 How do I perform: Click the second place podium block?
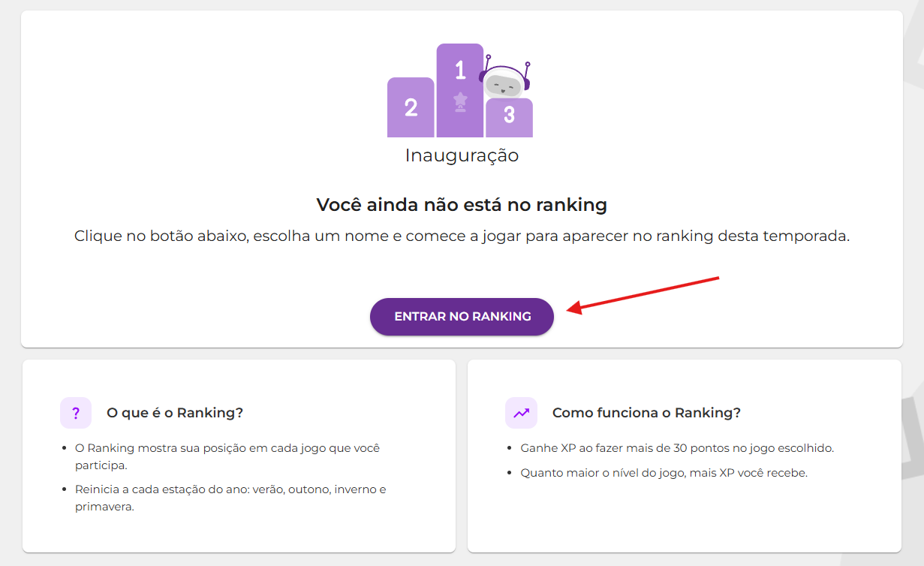[411, 107]
